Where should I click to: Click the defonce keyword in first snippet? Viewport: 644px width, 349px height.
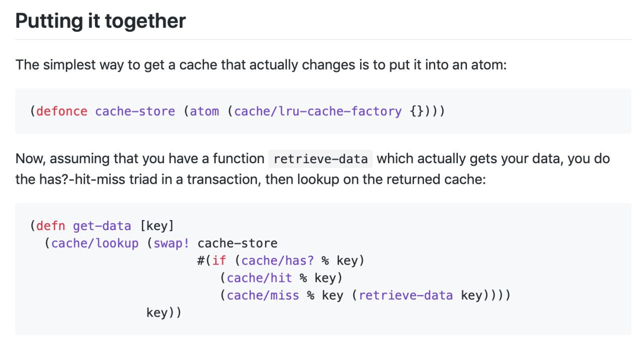coord(62,111)
